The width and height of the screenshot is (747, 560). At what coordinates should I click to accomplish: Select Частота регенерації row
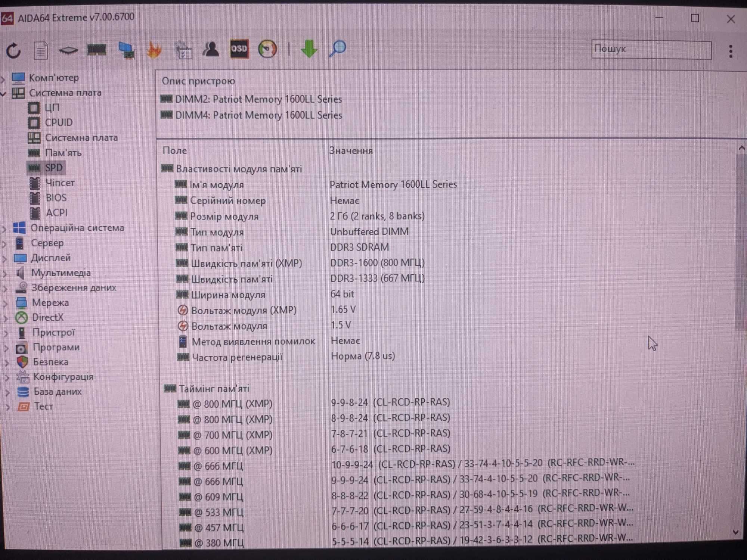[x=286, y=357]
